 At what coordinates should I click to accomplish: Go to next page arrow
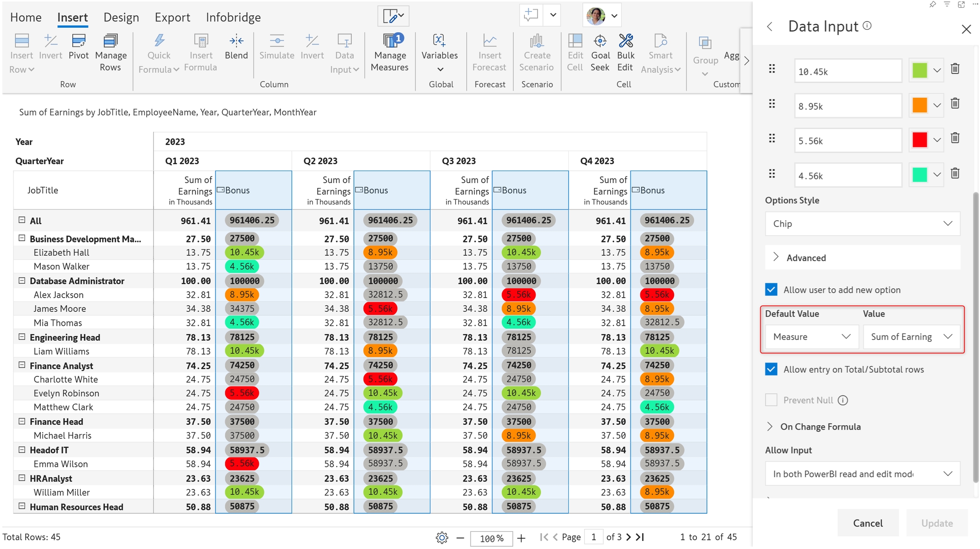629,537
